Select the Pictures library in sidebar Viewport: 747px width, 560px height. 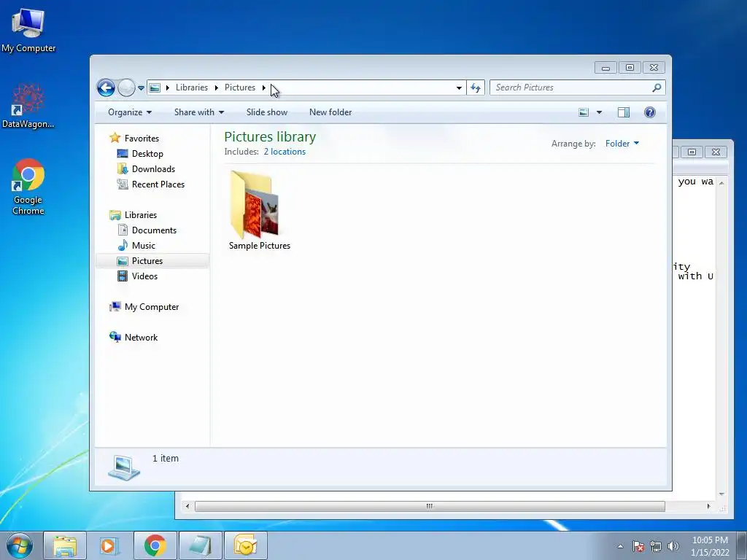tap(147, 261)
